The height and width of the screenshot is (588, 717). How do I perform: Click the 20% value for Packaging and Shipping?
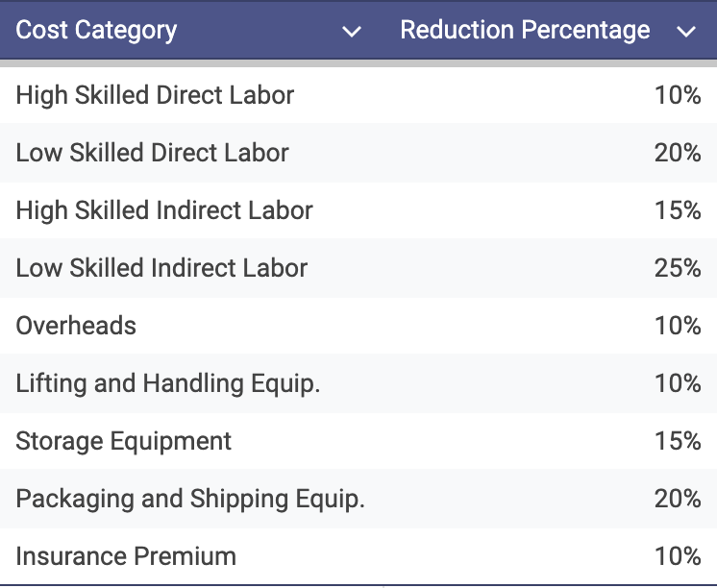pyautogui.click(x=678, y=499)
